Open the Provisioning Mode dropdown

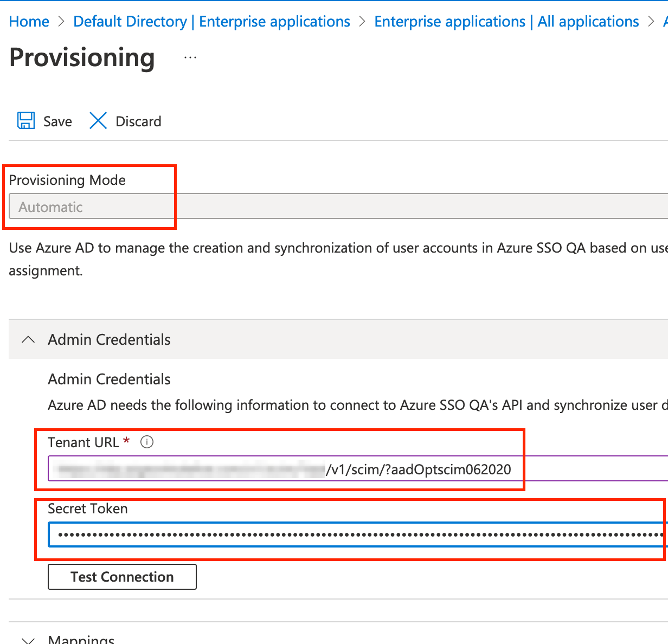(338, 207)
